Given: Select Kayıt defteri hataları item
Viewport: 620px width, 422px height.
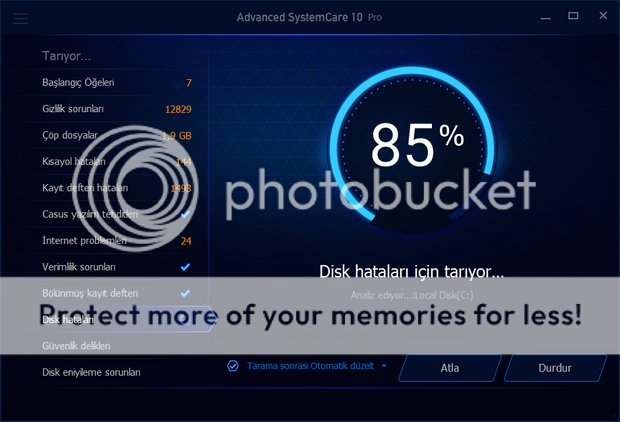Looking at the screenshot, I should coord(117,188).
